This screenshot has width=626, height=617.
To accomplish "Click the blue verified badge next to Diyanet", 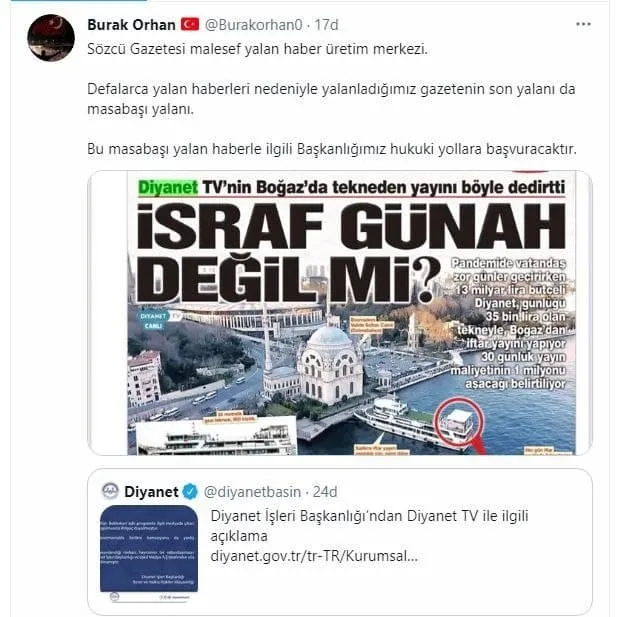I will click(x=190, y=492).
